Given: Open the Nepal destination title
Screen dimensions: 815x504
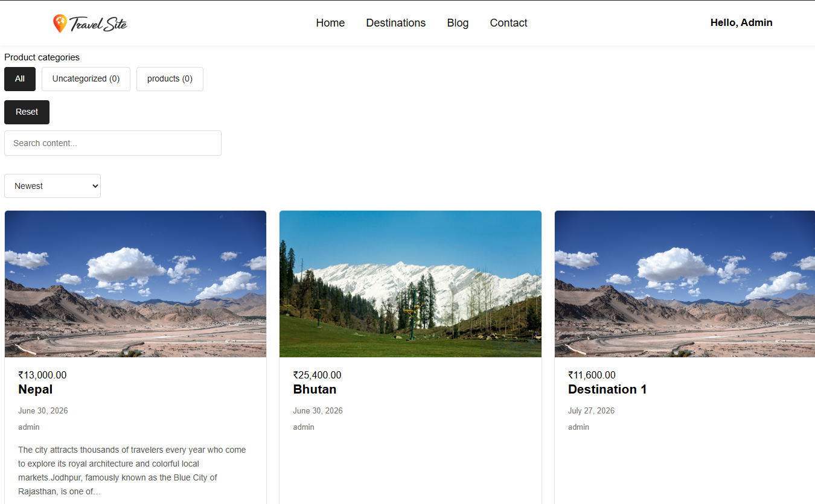Looking at the screenshot, I should (x=36, y=389).
